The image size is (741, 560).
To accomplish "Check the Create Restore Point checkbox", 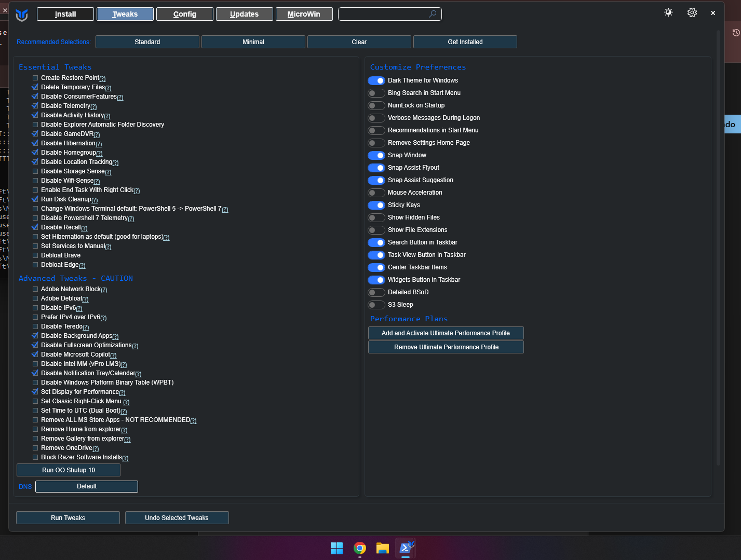I will pyautogui.click(x=35, y=78).
